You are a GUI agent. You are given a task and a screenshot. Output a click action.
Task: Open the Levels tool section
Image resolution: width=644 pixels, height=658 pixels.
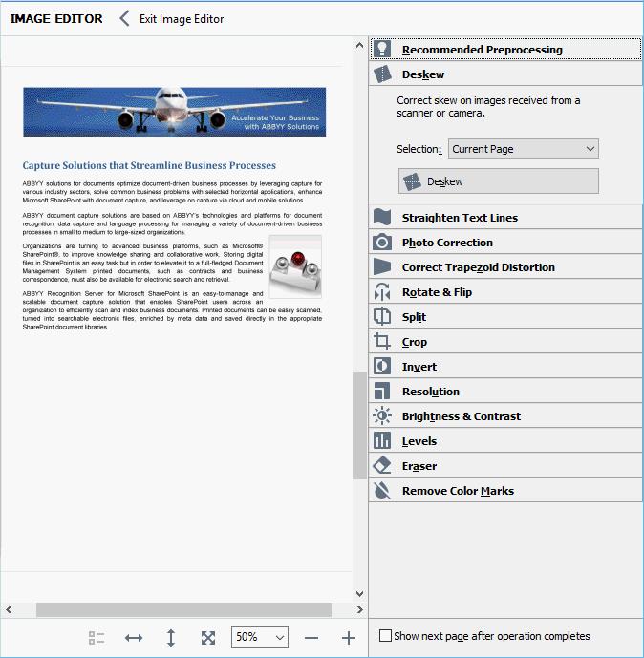[x=505, y=440]
